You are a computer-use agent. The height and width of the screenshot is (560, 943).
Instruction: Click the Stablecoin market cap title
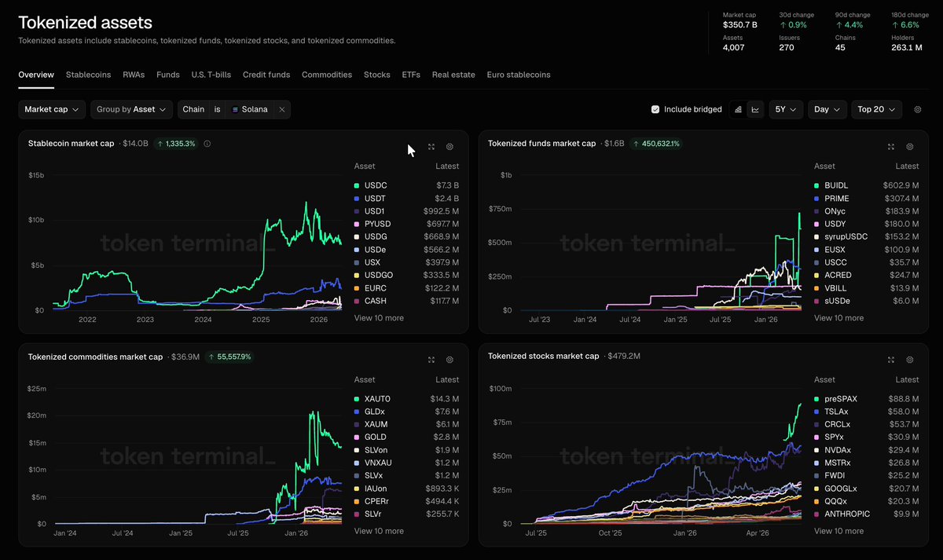point(71,144)
